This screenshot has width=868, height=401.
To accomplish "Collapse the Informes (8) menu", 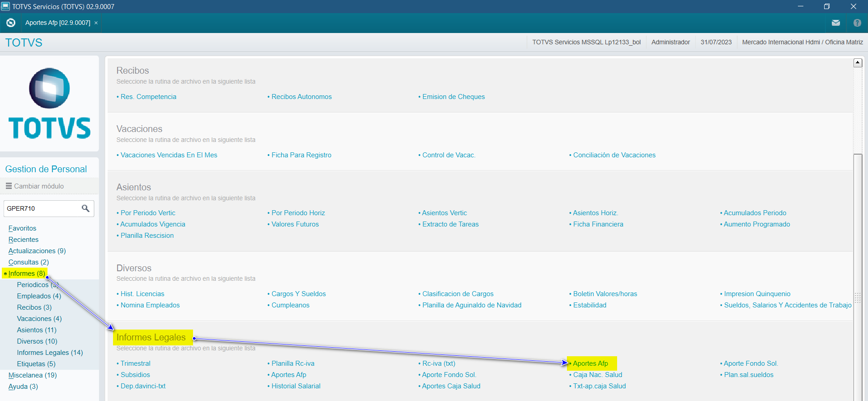I will click(27, 274).
